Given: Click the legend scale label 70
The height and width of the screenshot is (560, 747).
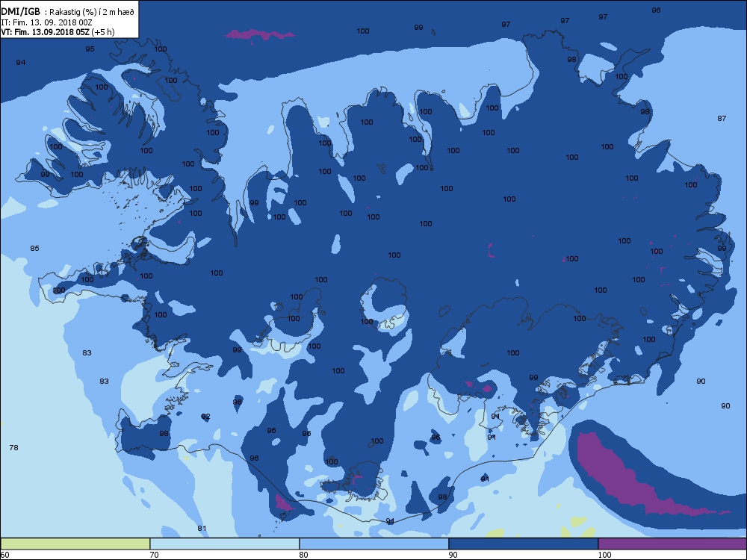Looking at the screenshot, I should (x=154, y=555).
